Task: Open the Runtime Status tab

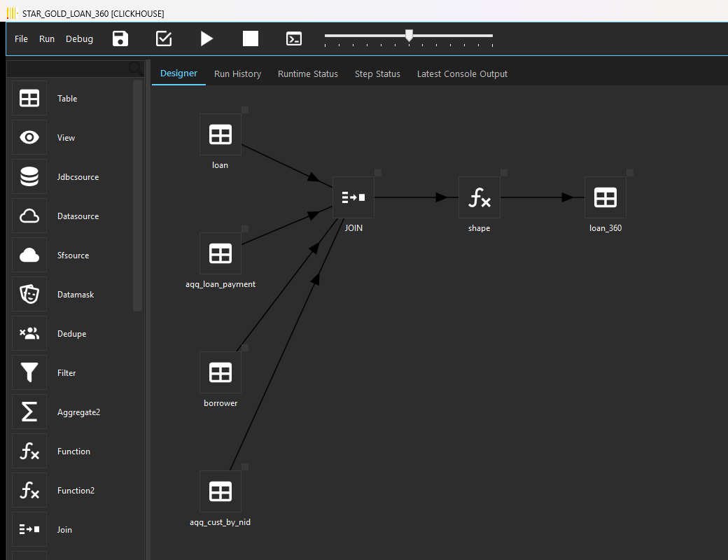Action: (x=308, y=73)
